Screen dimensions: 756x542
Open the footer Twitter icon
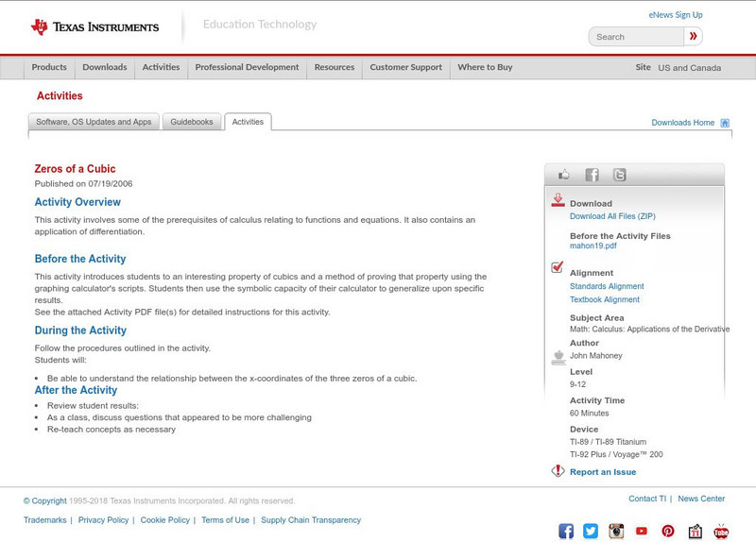[x=591, y=531]
